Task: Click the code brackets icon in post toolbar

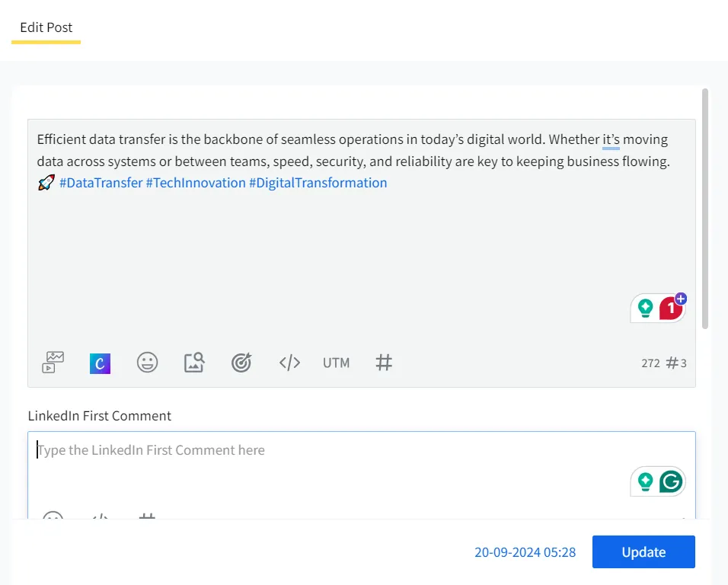Action: (289, 363)
